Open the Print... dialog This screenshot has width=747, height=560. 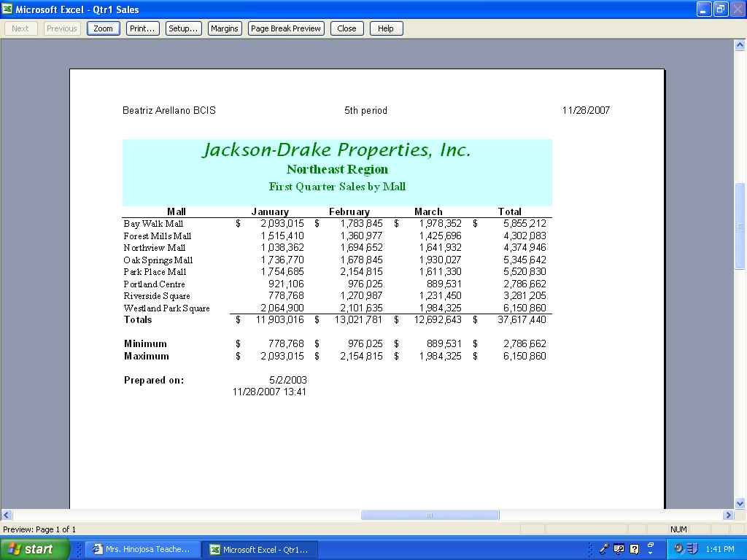pyautogui.click(x=143, y=28)
